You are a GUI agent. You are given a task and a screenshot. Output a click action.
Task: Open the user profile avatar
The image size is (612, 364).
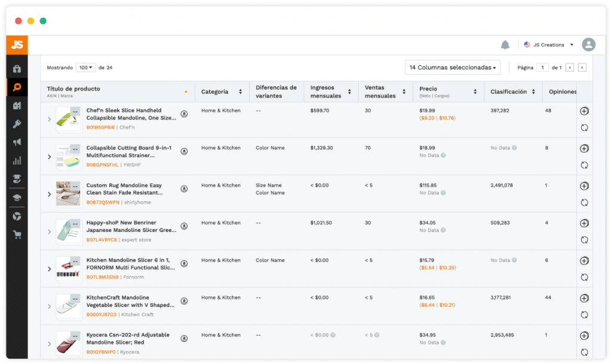coord(589,44)
